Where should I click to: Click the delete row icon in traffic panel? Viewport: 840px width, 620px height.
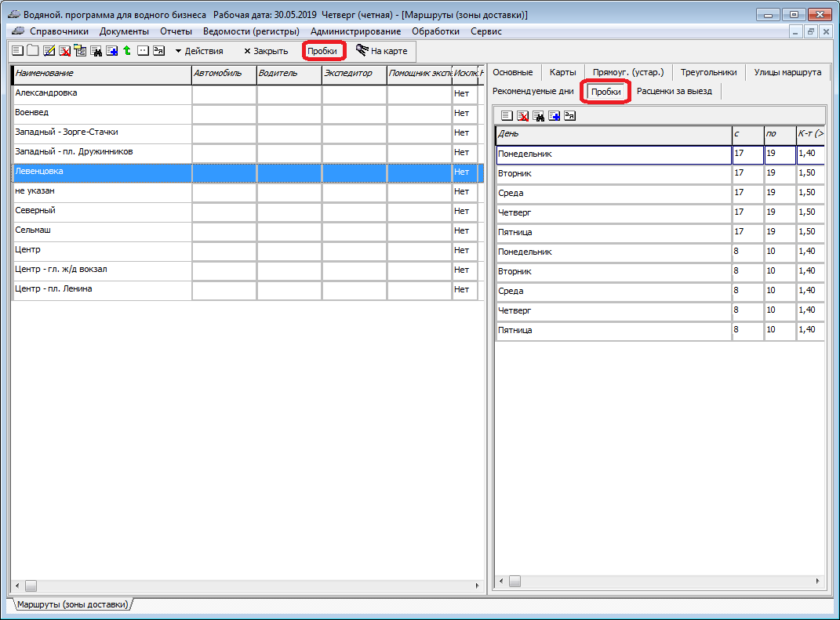(522, 116)
